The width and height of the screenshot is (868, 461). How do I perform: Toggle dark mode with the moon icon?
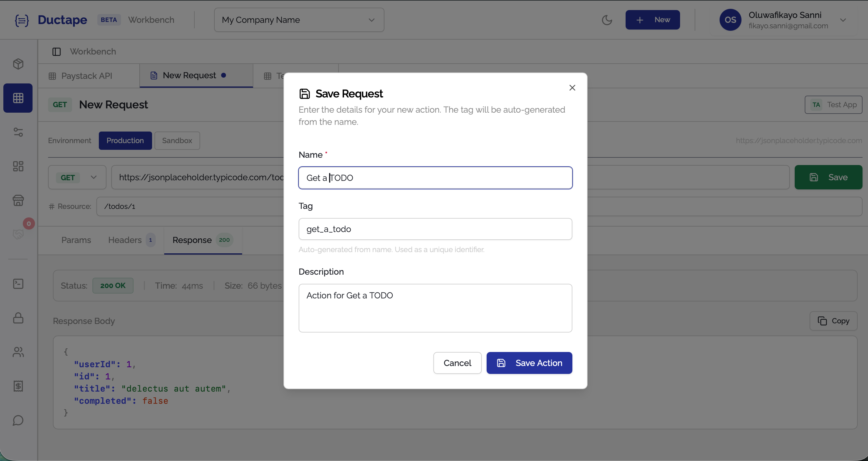click(607, 19)
